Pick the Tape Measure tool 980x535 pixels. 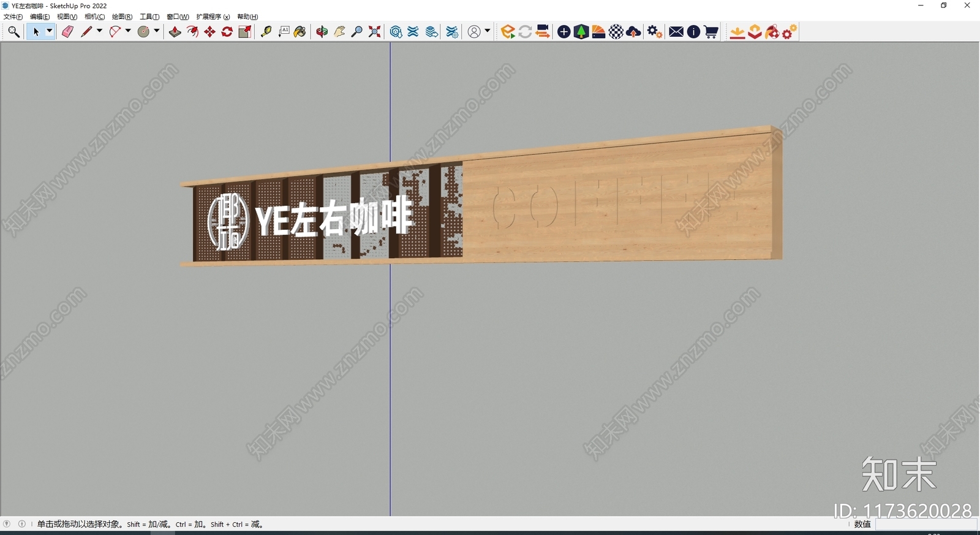click(266, 32)
